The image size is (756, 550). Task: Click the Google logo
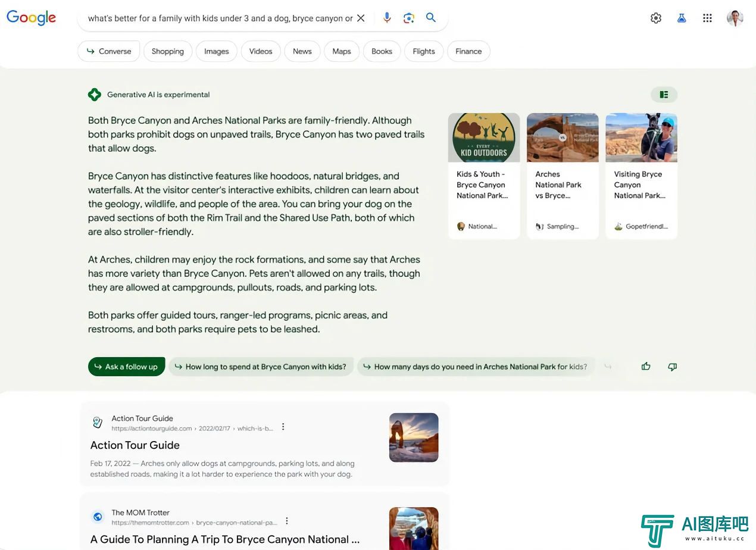point(32,18)
